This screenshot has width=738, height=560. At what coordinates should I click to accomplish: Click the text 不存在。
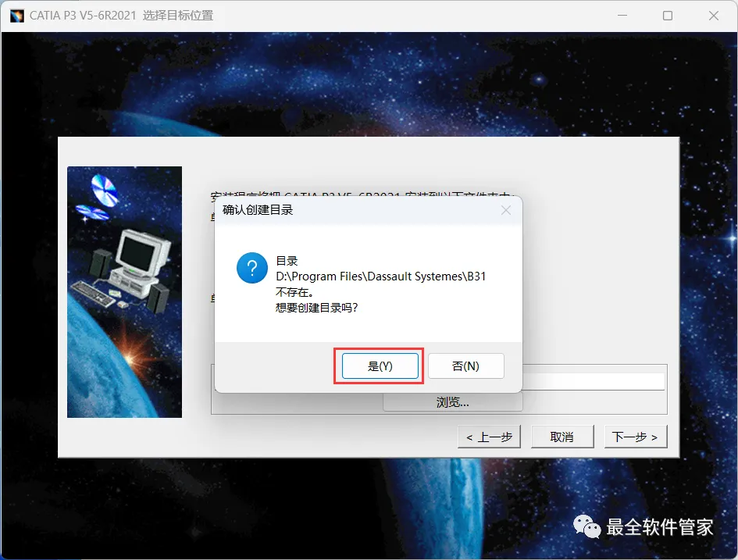click(294, 292)
